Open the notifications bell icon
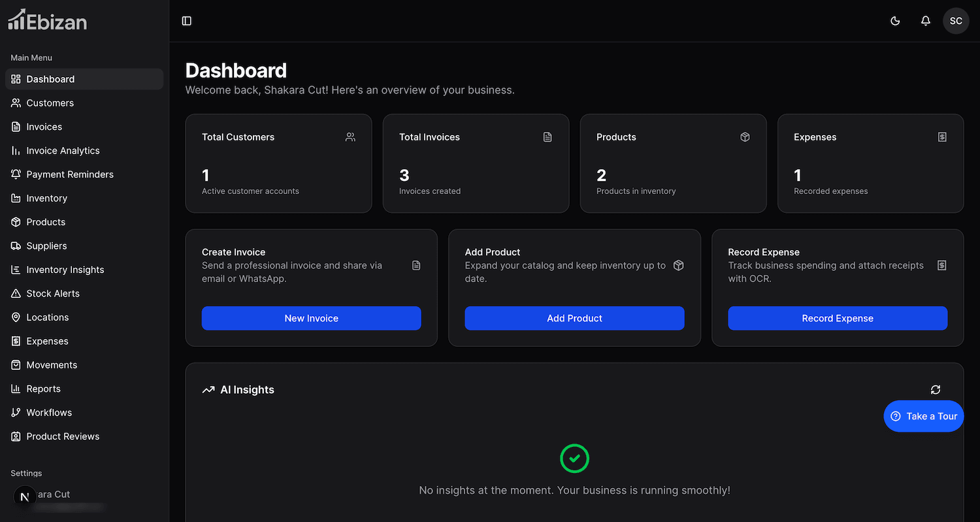Screen dimensions: 980x522 click(x=925, y=21)
